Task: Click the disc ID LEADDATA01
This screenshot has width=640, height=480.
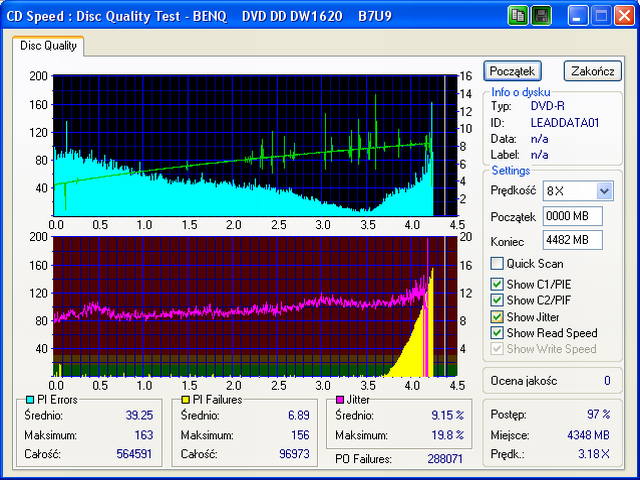Action: 565,122
